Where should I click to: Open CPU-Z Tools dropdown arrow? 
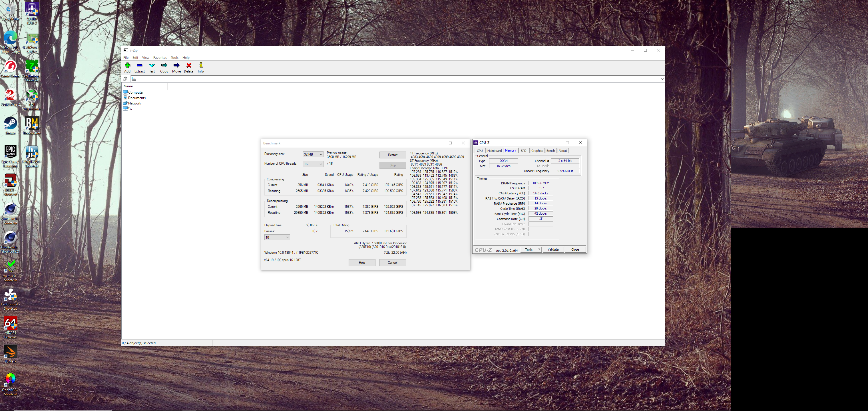pyautogui.click(x=539, y=250)
